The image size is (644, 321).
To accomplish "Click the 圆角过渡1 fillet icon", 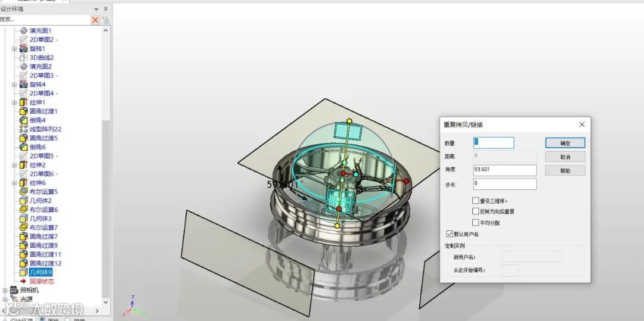I will tap(23, 111).
